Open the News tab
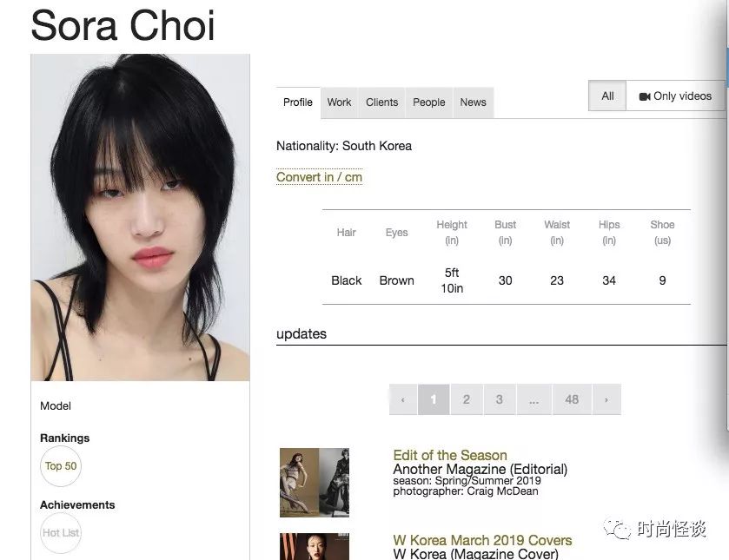729x560 pixels. point(473,102)
